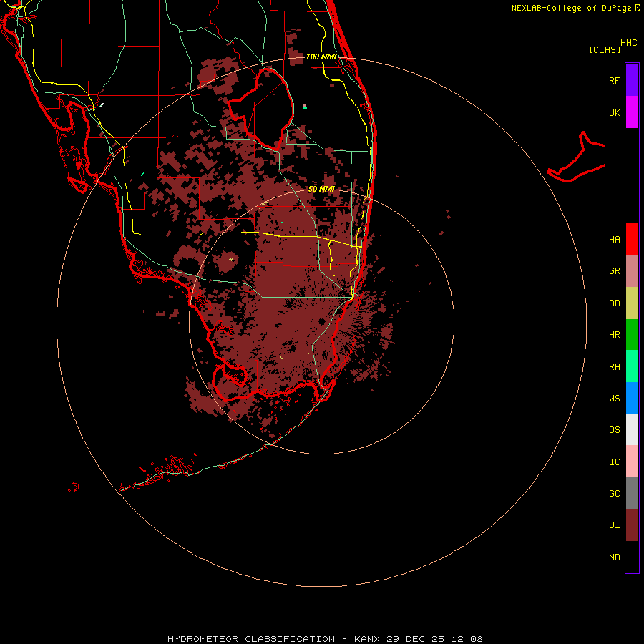This screenshot has height=644, width=644.
Task: Click the "BD" legend label
Action: tap(614, 303)
